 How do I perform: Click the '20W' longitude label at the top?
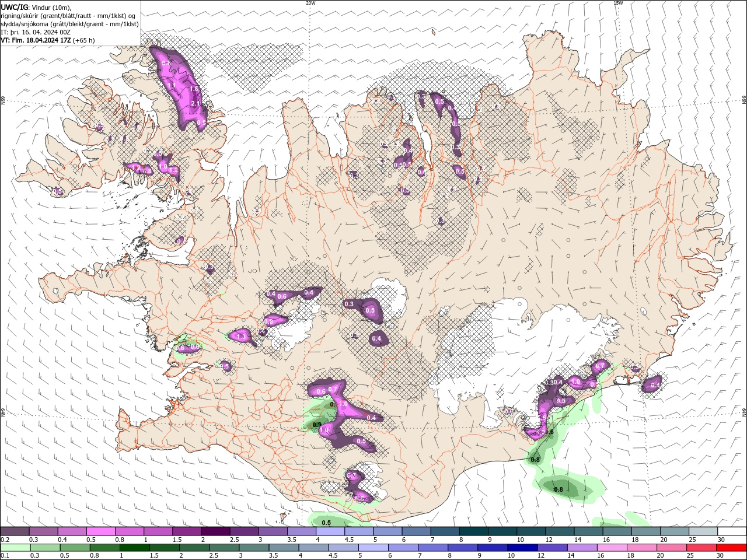tap(310, 3)
